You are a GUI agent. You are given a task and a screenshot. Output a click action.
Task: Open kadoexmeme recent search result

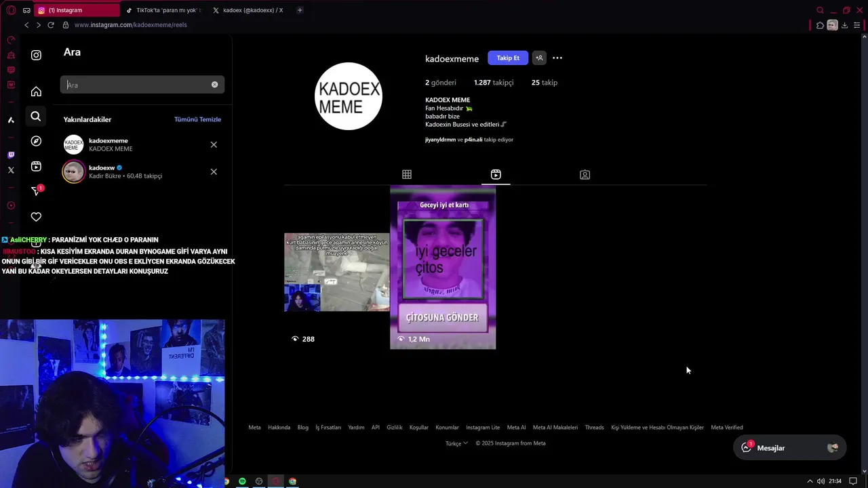tap(142, 144)
